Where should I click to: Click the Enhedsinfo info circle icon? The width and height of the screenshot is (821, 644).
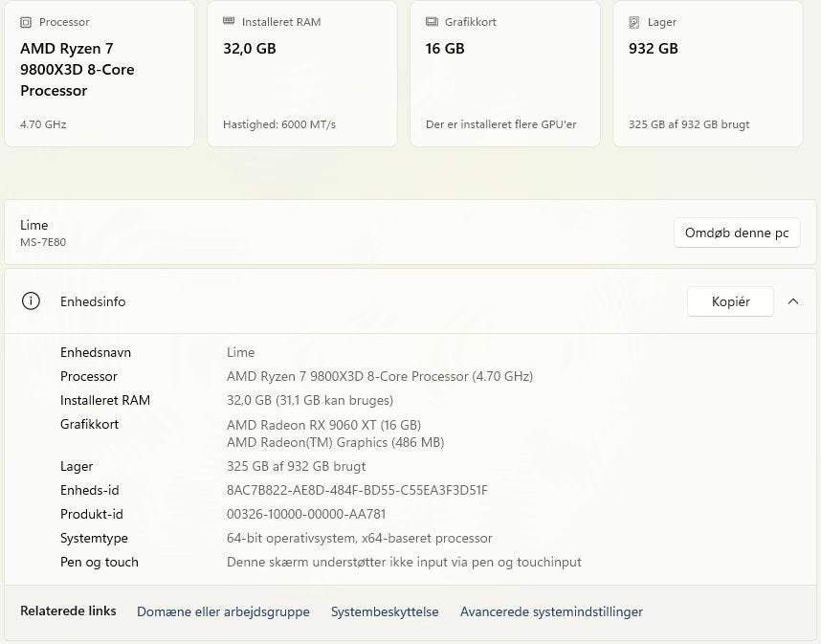pos(31,301)
